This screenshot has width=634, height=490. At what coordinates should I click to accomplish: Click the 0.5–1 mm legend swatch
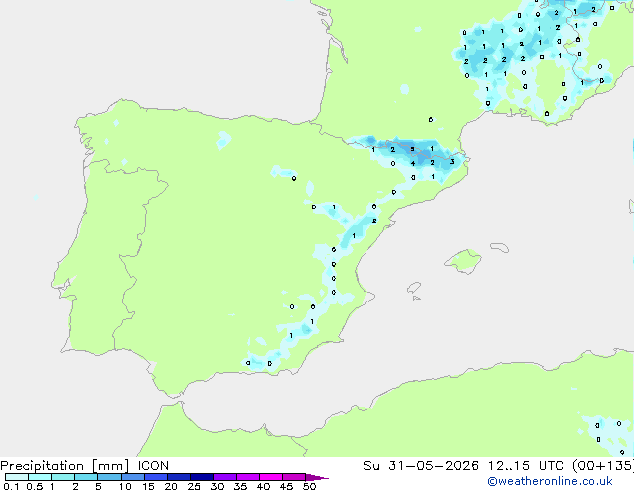40,477
